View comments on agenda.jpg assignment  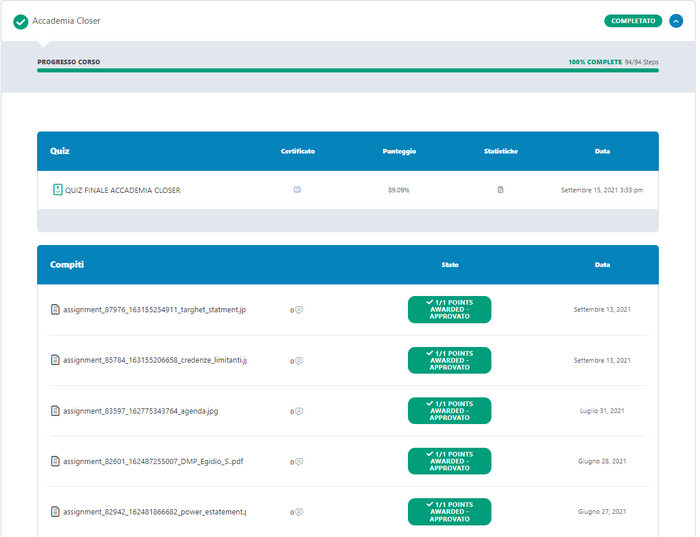click(298, 411)
